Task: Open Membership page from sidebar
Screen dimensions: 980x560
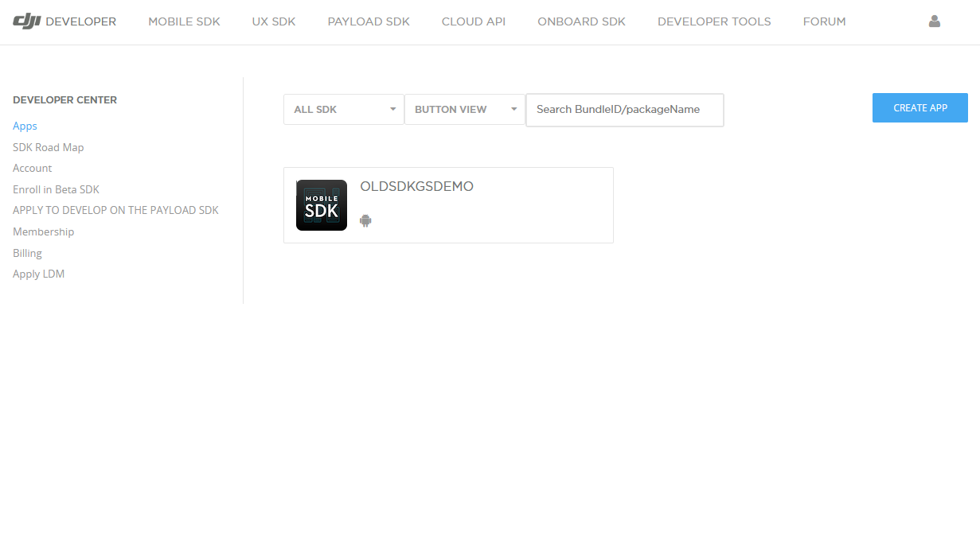Action: click(43, 231)
